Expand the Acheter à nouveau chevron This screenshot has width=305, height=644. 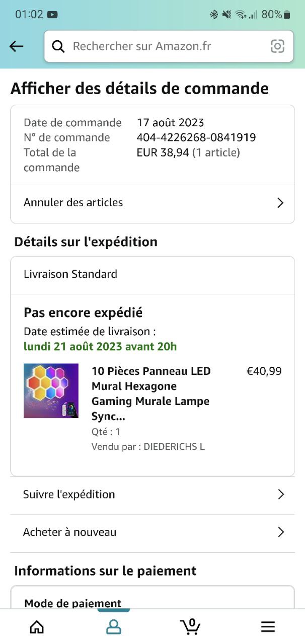281,532
